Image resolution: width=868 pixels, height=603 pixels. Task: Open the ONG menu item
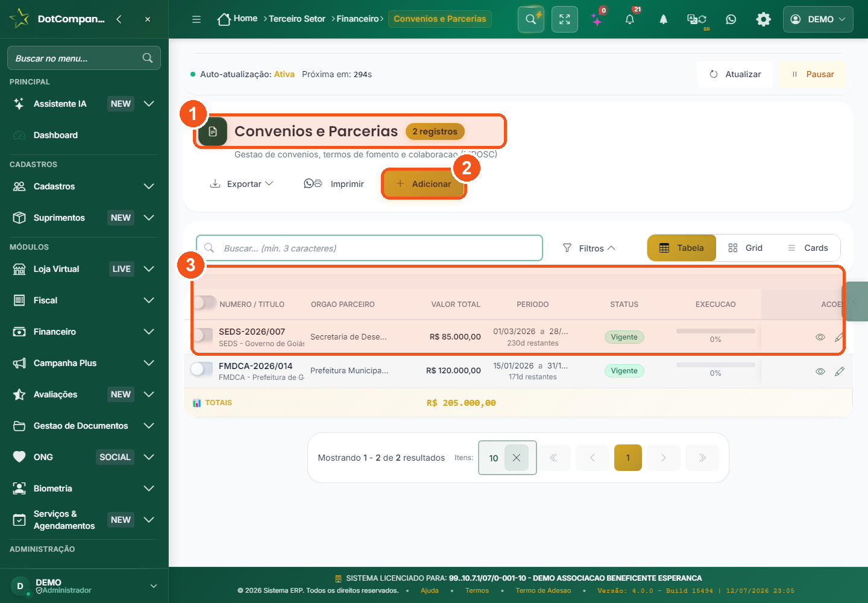84,457
